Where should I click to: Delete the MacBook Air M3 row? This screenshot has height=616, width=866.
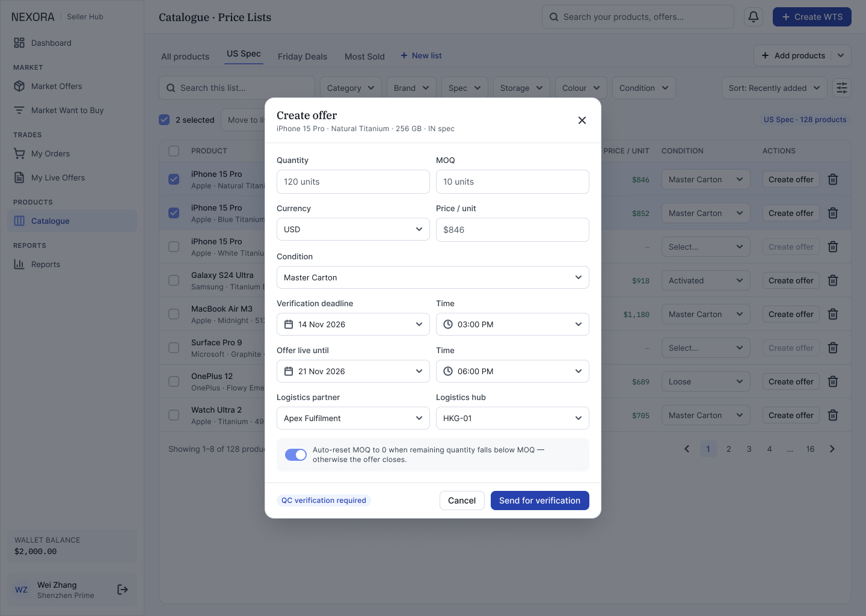pyautogui.click(x=833, y=314)
